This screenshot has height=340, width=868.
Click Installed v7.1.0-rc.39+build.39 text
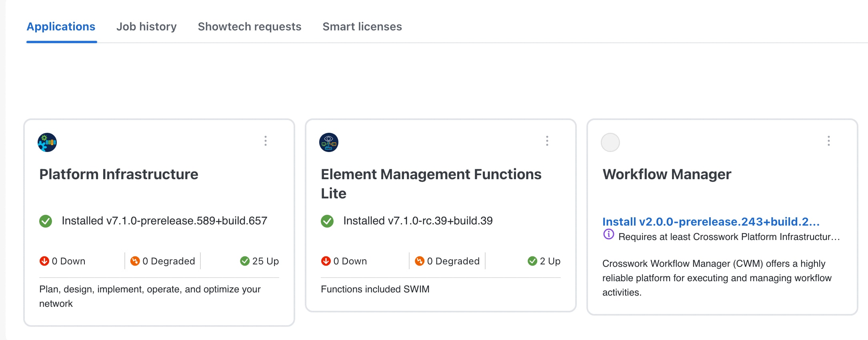click(418, 221)
